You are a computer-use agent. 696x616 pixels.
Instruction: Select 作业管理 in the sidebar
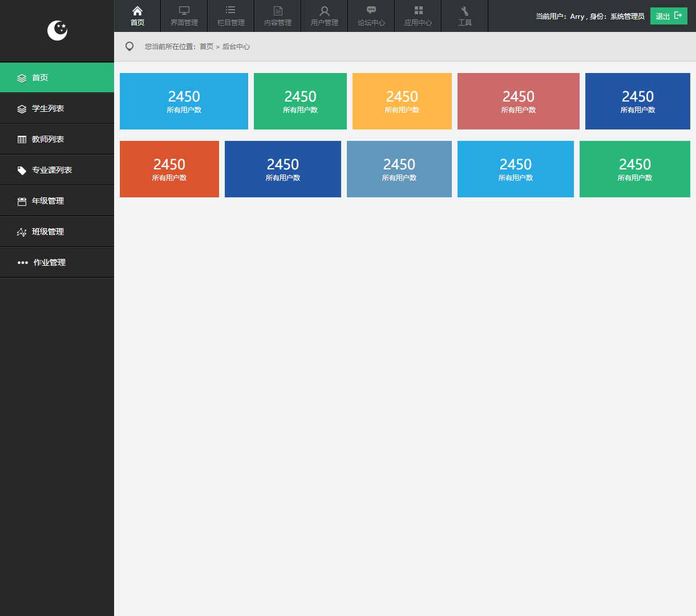point(49,262)
